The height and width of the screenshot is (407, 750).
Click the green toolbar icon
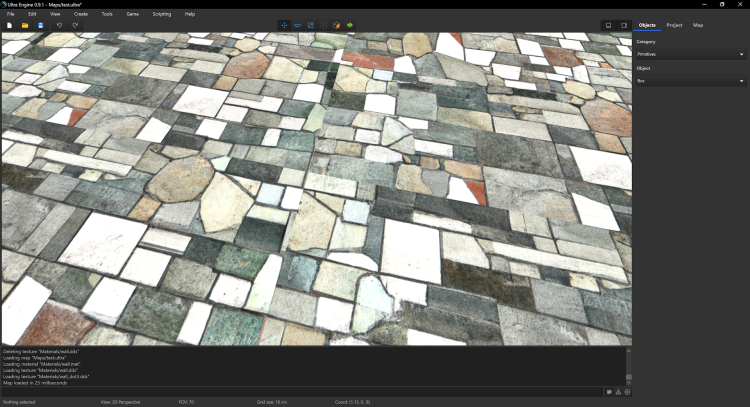tap(349, 25)
